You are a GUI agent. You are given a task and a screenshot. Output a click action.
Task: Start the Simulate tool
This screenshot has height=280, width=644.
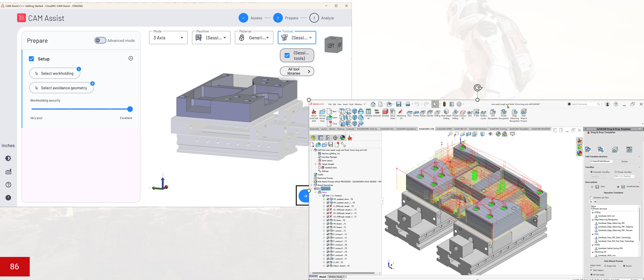tap(385, 113)
